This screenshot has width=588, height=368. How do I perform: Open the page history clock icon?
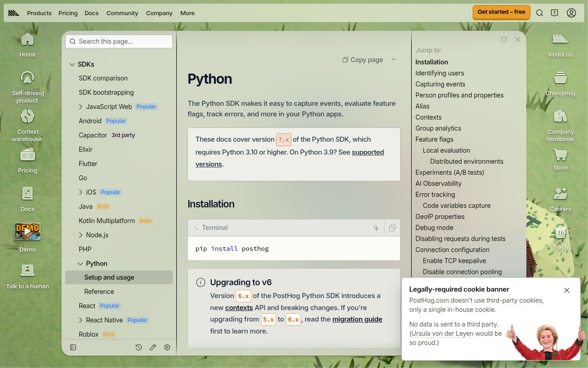pos(138,347)
